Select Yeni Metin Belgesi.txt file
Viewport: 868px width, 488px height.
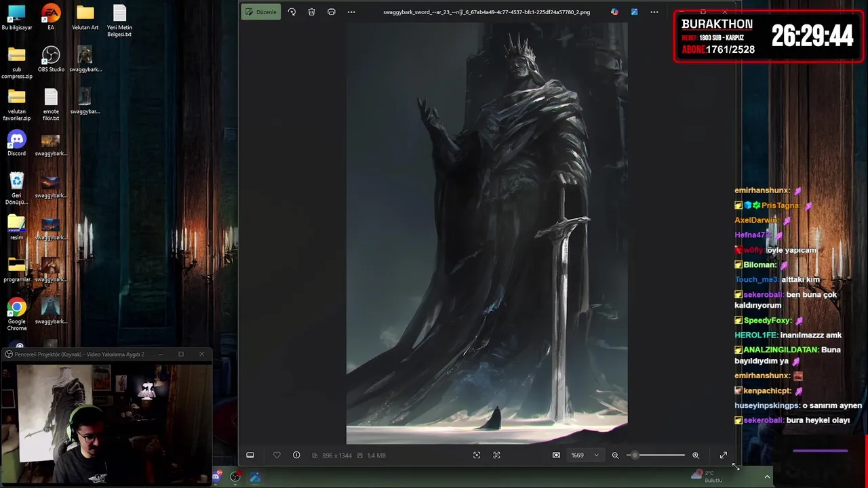point(119,22)
